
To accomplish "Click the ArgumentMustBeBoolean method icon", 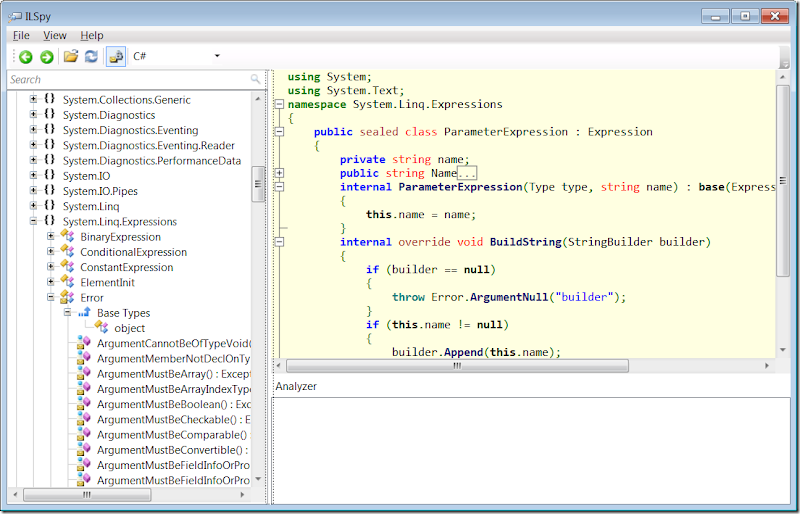I will (84, 404).
